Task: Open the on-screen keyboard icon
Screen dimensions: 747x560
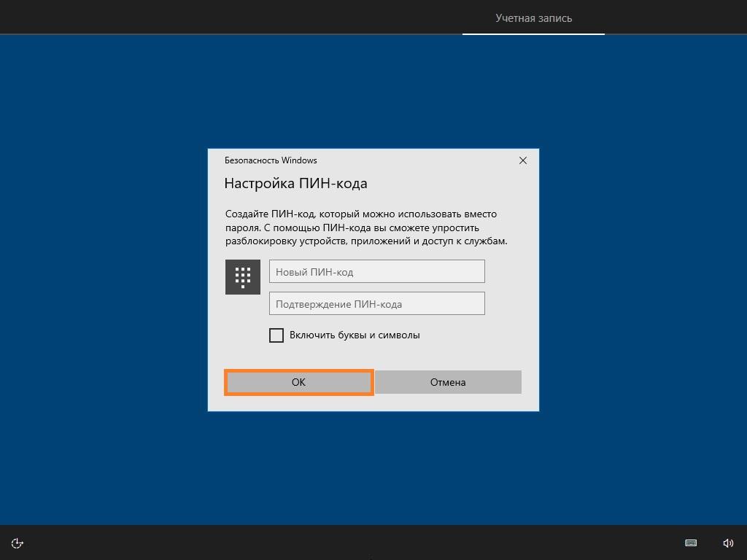Action: [x=691, y=542]
